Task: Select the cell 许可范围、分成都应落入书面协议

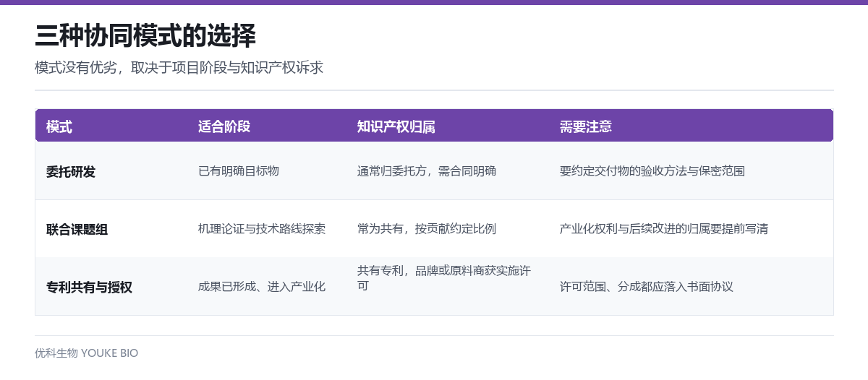Action: (x=647, y=287)
